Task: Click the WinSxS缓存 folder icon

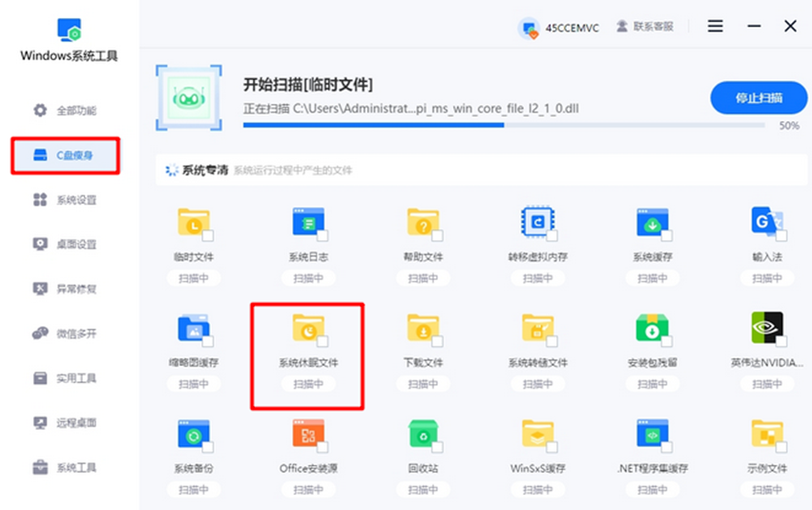Action: [x=537, y=434]
